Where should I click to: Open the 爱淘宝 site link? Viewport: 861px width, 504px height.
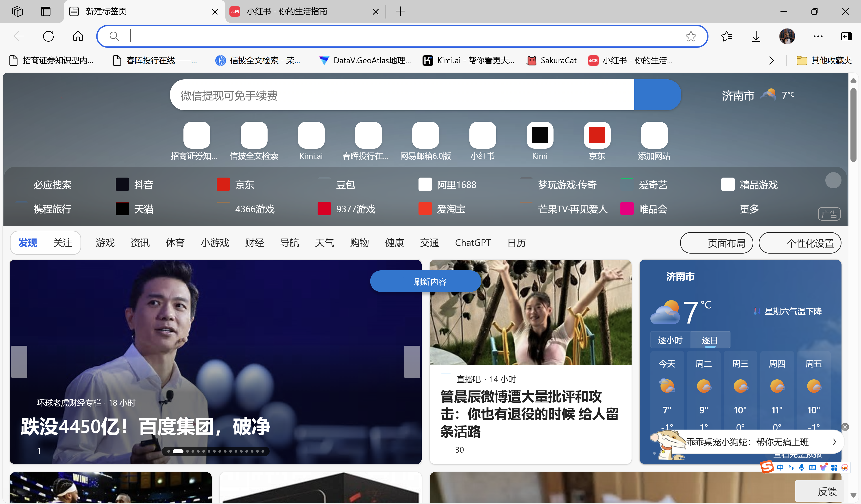coord(442,209)
